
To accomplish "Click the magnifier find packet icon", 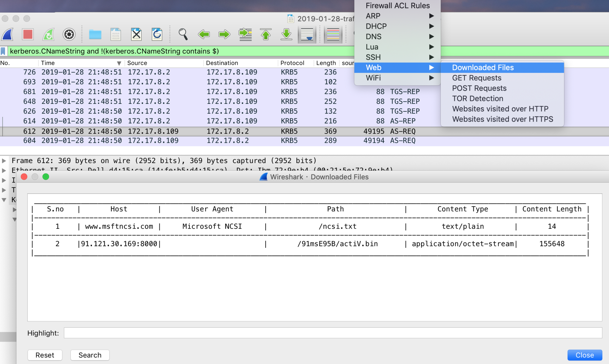I will click(183, 34).
